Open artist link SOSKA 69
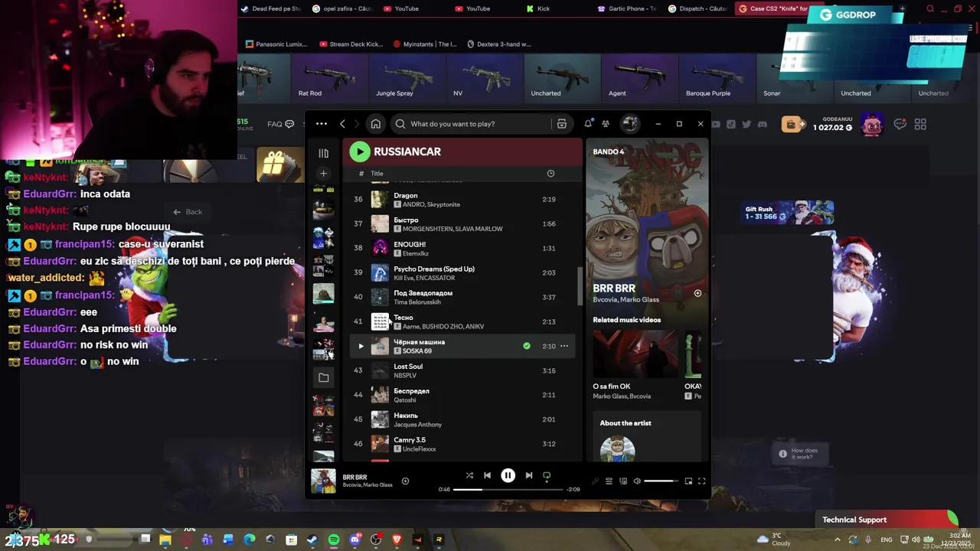 [x=417, y=351]
